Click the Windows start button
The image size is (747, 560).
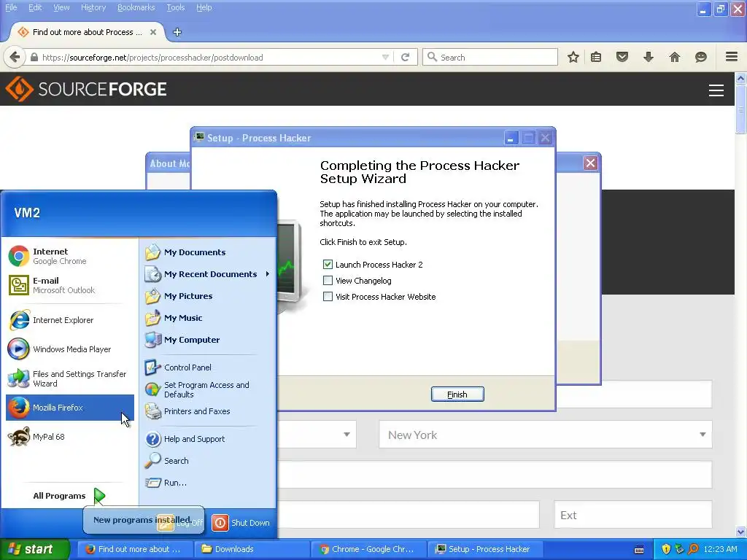[x=35, y=549]
